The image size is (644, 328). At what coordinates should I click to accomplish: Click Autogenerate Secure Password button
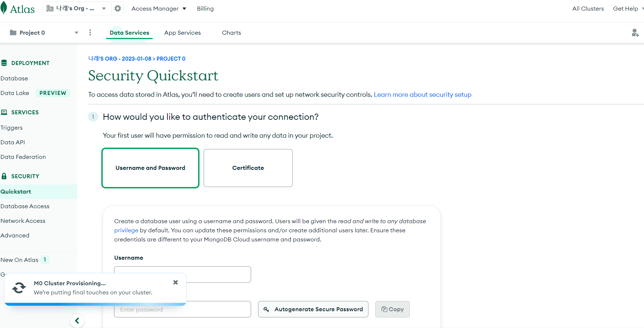313,309
